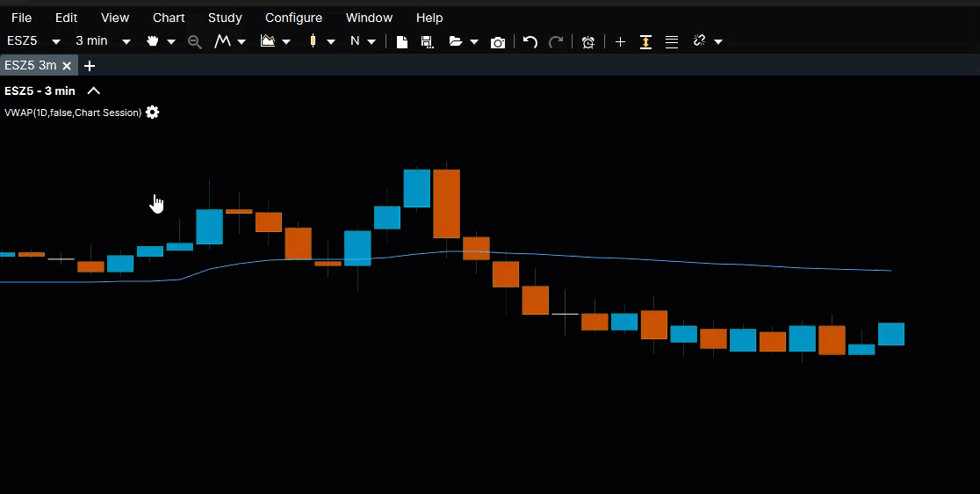980x494 pixels.
Task: Select the ESZ5 3m chart tab
Action: (30, 65)
